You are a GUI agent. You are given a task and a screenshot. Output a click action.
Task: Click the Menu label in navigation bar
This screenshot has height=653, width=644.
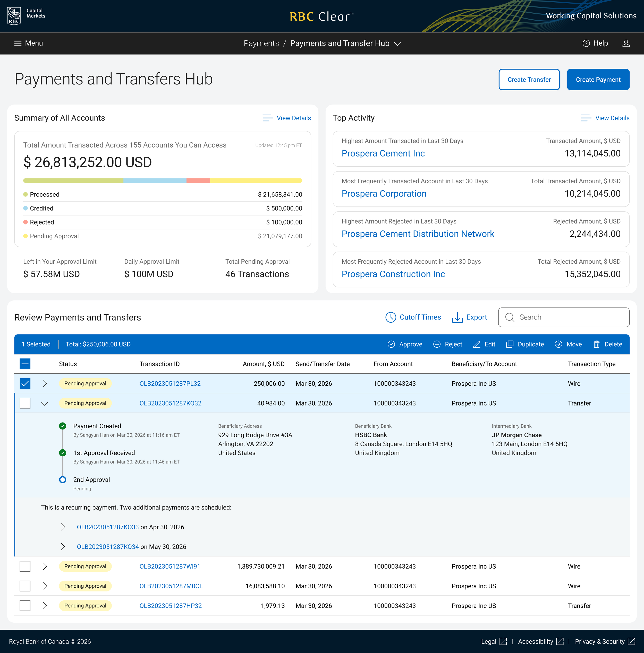click(34, 43)
